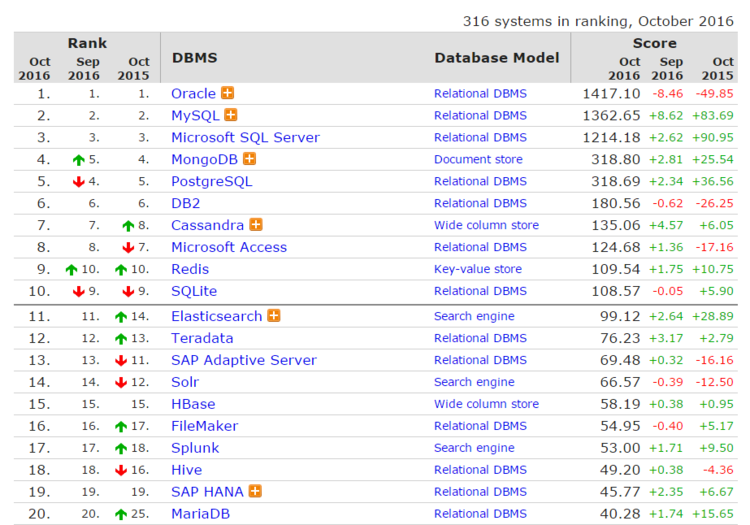Click the Rank column header

pyautogui.click(x=87, y=43)
